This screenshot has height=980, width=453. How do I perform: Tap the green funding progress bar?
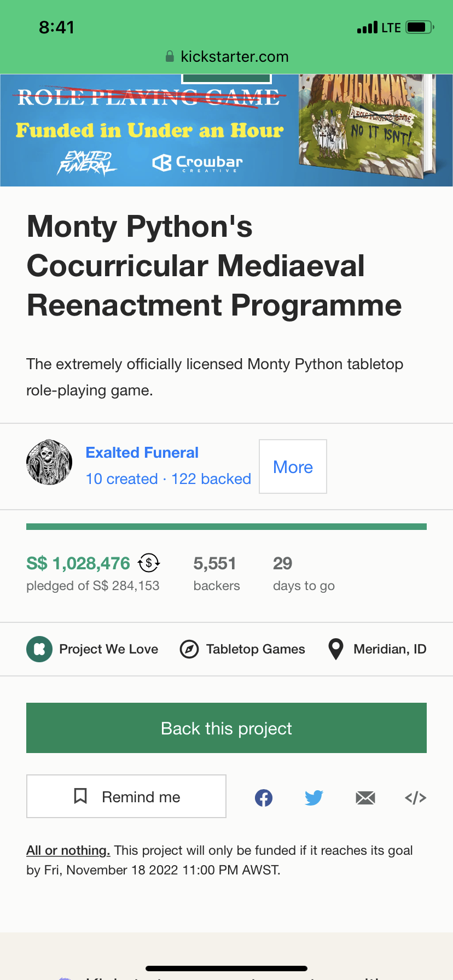click(226, 527)
